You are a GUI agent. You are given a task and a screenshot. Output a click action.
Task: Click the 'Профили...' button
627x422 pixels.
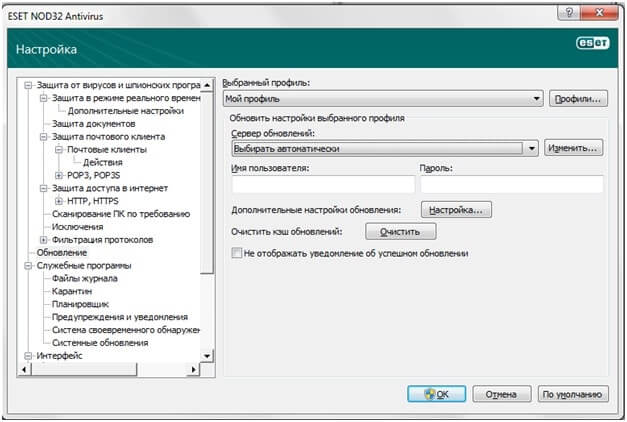coord(578,98)
